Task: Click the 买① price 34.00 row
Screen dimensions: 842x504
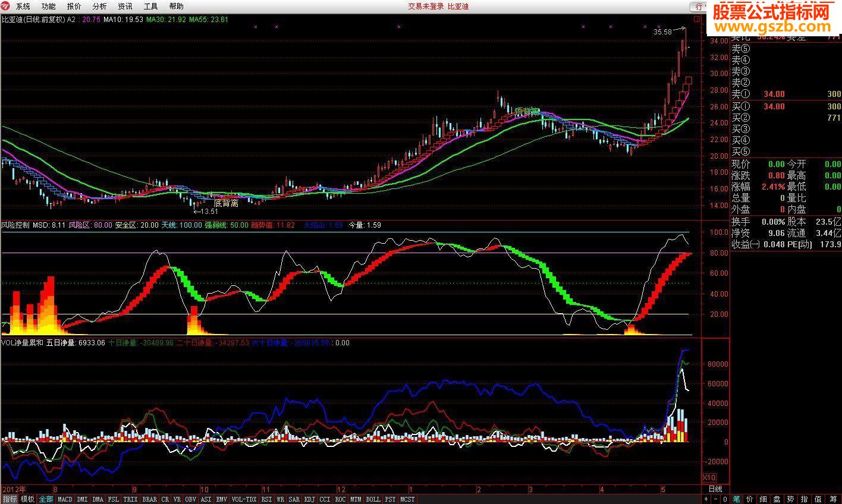Action: point(786,106)
